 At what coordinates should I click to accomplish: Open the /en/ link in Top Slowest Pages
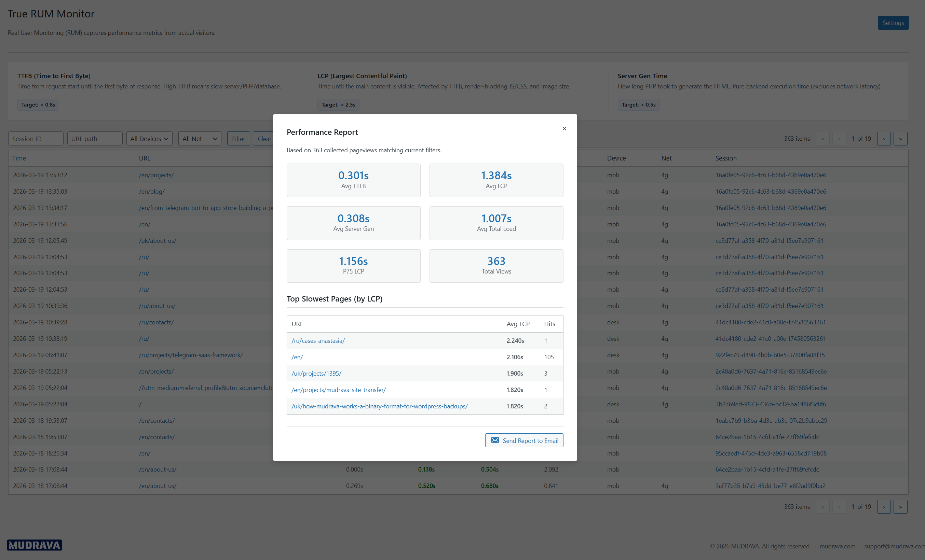297,357
